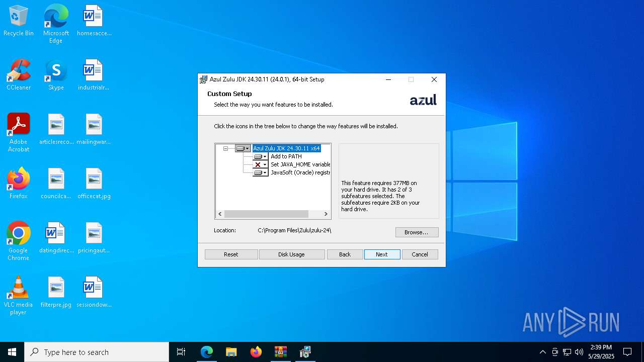Cancel the Azul Zulu setup

pyautogui.click(x=420, y=254)
